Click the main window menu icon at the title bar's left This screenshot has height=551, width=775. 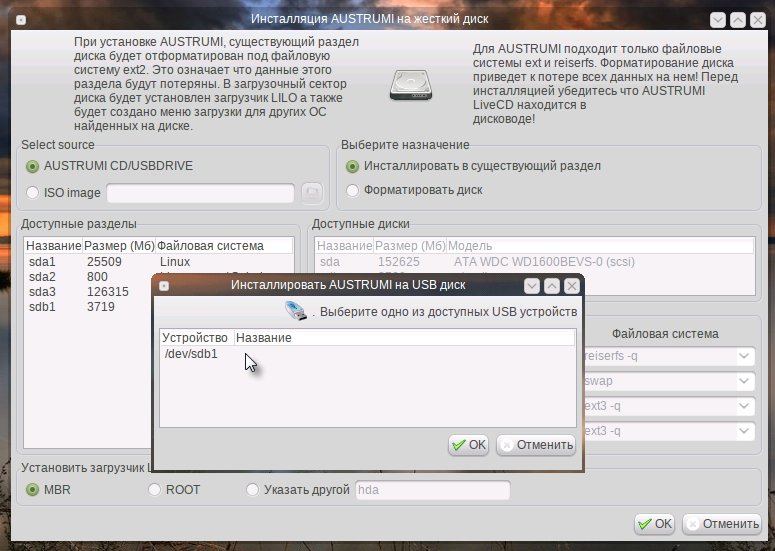pyautogui.click(x=21, y=20)
